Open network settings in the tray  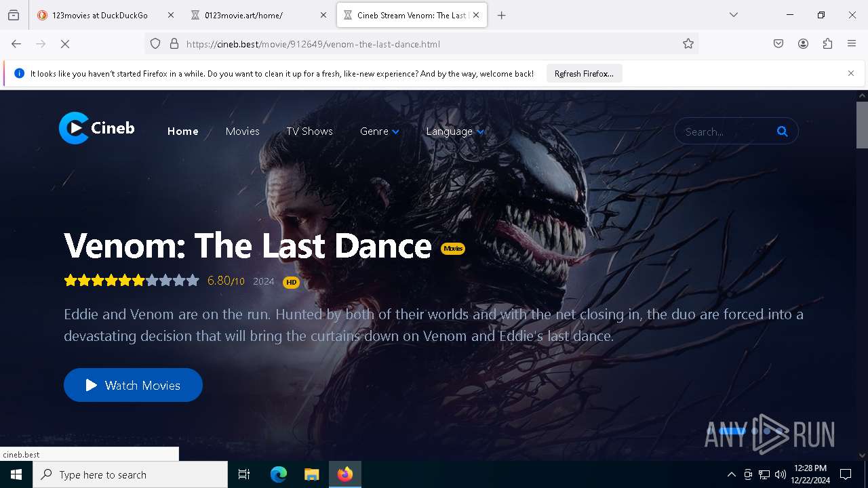[x=764, y=474]
